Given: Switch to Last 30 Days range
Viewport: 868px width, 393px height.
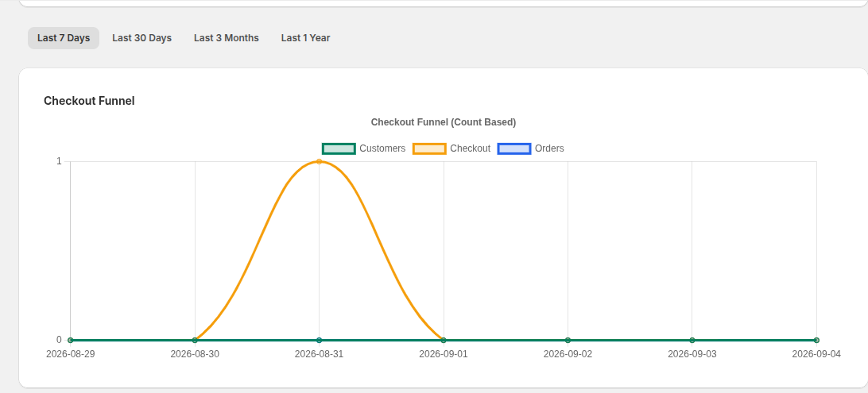Looking at the screenshot, I should [141, 38].
